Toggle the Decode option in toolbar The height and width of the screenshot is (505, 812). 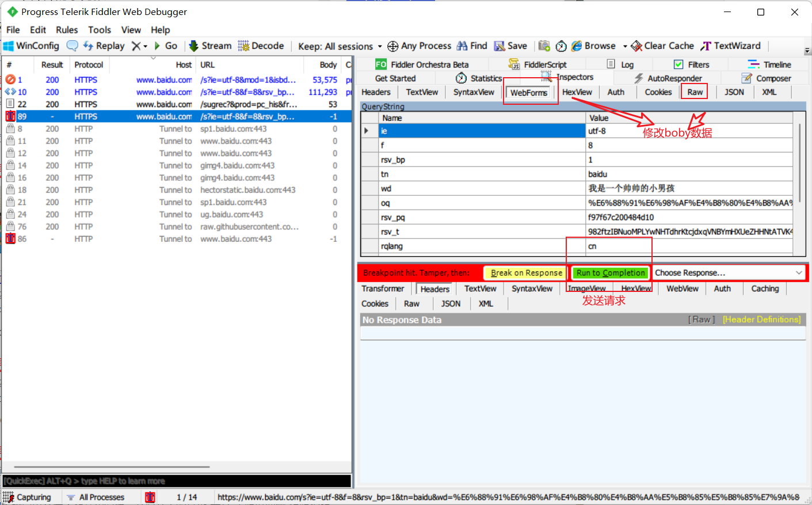click(261, 46)
